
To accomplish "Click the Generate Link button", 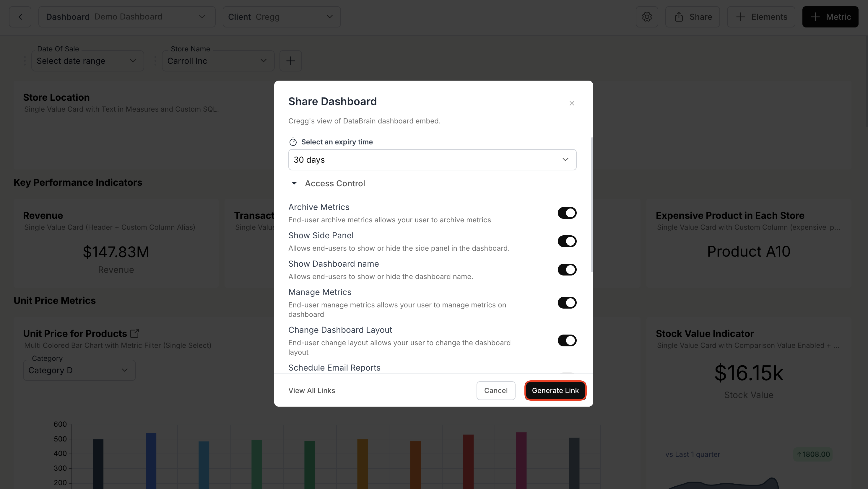I will [x=555, y=390].
